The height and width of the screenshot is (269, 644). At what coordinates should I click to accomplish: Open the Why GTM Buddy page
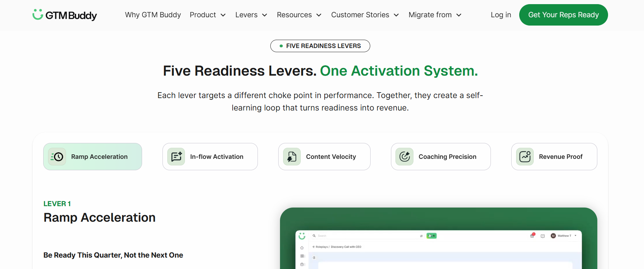click(x=153, y=15)
